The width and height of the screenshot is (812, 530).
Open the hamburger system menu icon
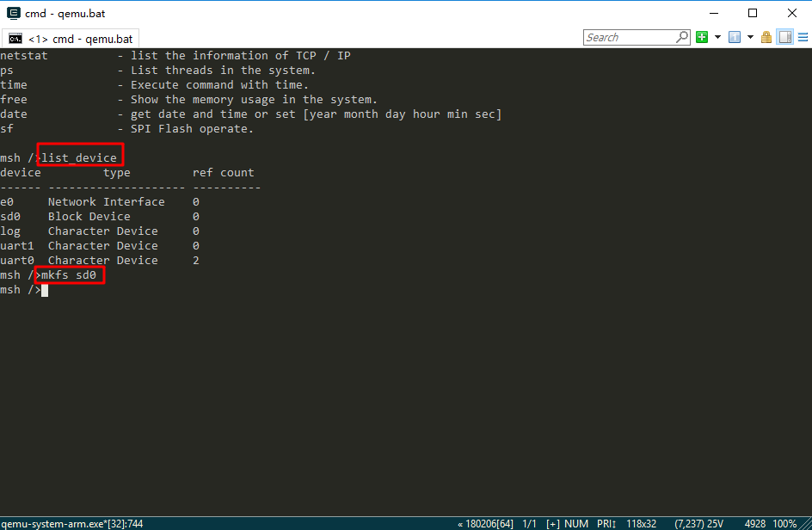coord(803,37)
